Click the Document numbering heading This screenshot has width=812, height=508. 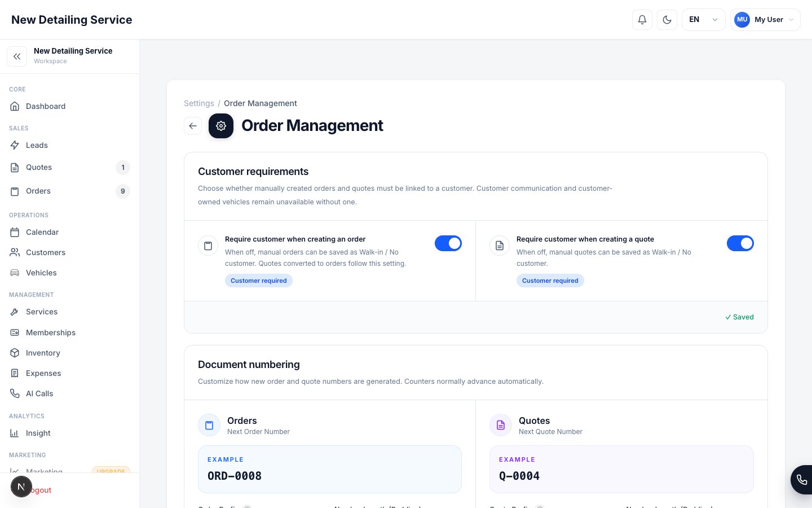click(249, 365)
